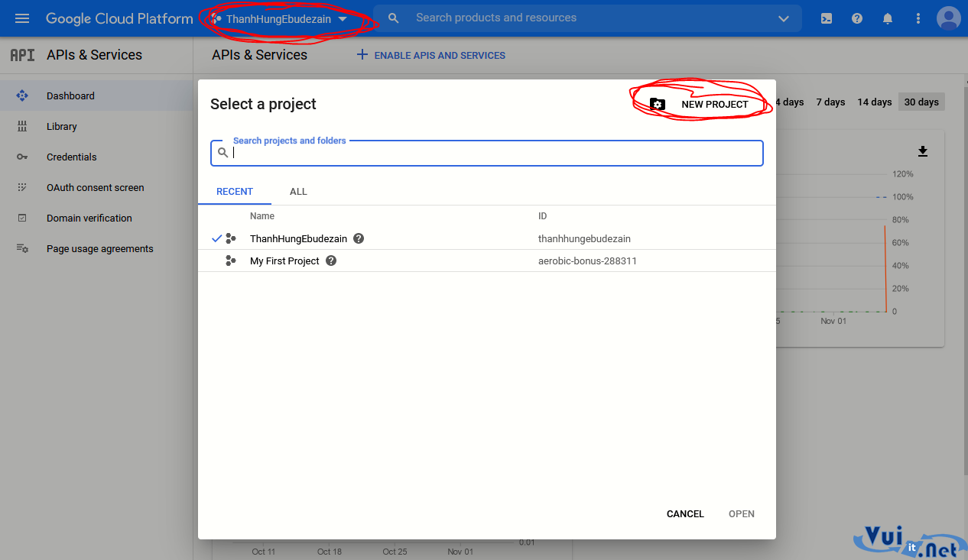Switch to the ALL tab
Image resolution: width=968 pixels, height=560 pixels.
(298, 192)
